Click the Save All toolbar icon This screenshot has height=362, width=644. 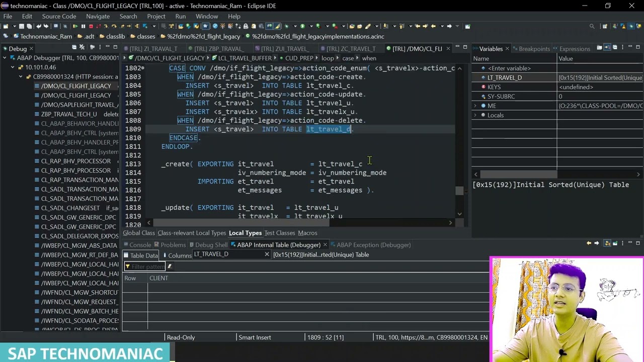29,26
